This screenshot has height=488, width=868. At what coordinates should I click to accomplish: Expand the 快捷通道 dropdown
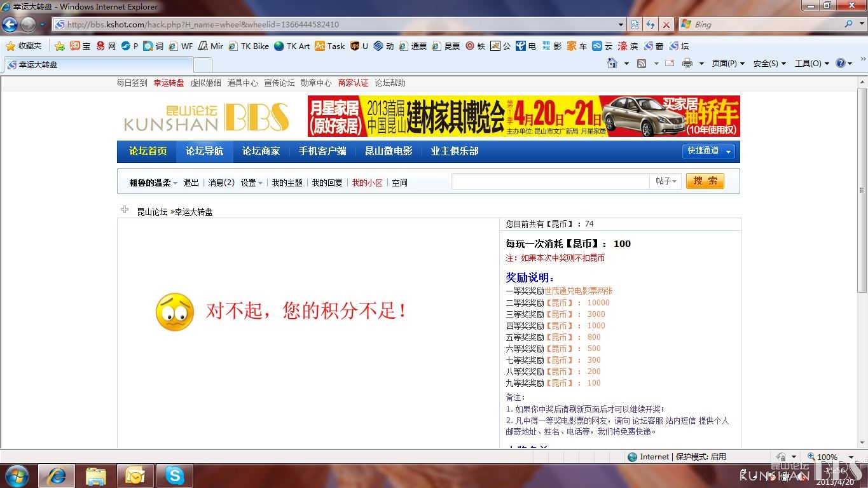(709, 151)
